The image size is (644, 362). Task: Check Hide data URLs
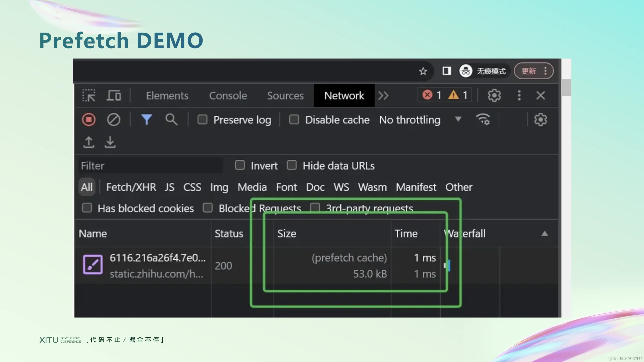pyautogui.click(x=292, y=165)
